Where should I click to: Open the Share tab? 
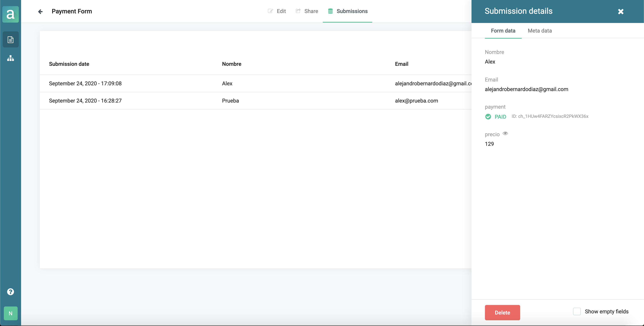coord(307,11)
